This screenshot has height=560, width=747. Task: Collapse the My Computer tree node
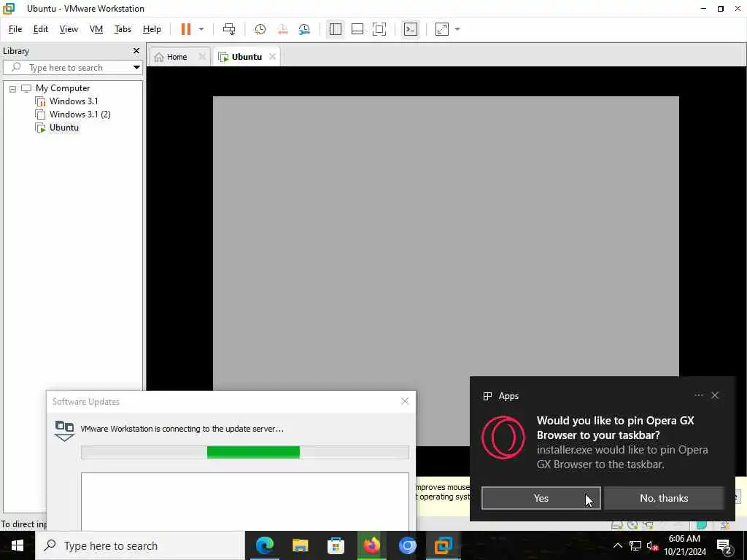13,88
